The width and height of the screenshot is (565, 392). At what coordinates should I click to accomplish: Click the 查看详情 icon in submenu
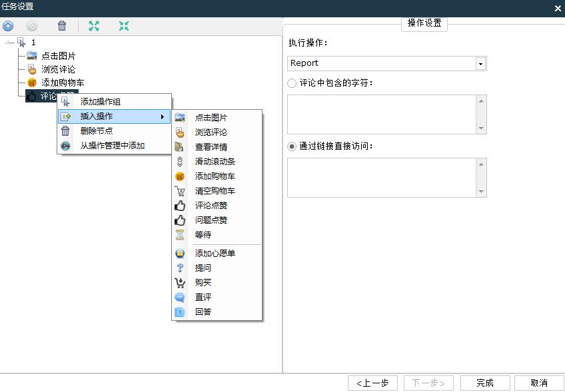point(179,147)
